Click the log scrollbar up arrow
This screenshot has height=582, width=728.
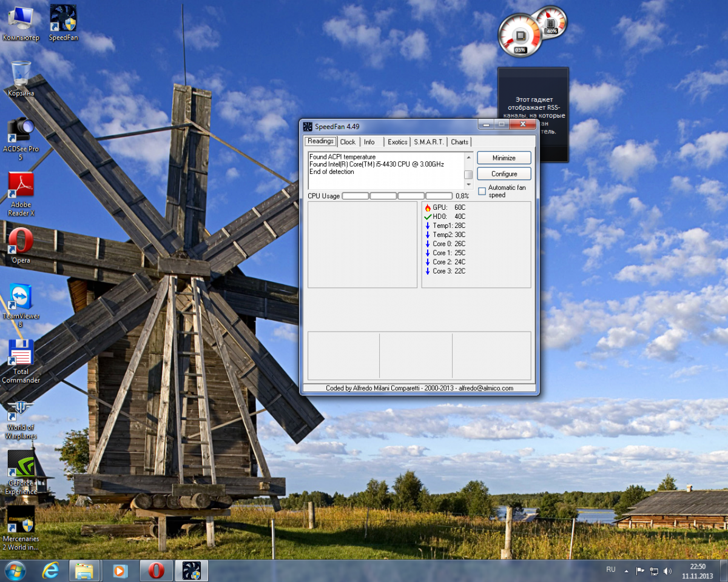(x=468, y=156)
